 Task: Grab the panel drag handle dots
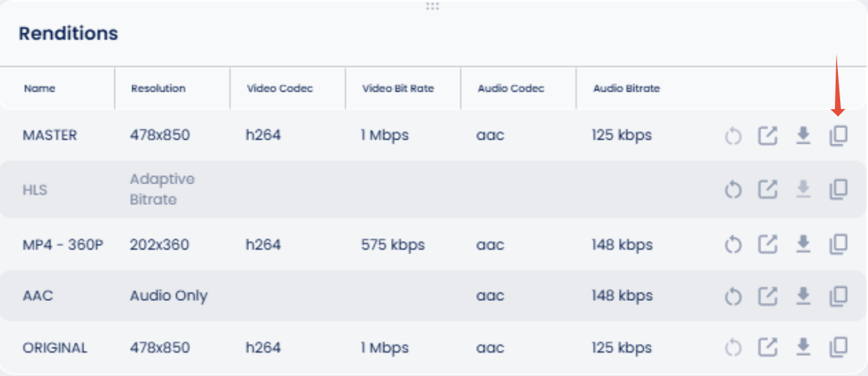[x=432, y=6]
